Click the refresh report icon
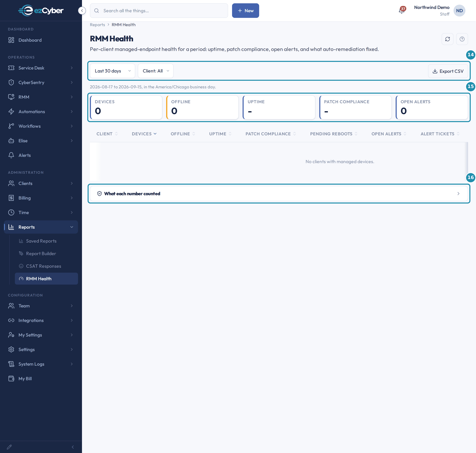 tap(447, 39)
